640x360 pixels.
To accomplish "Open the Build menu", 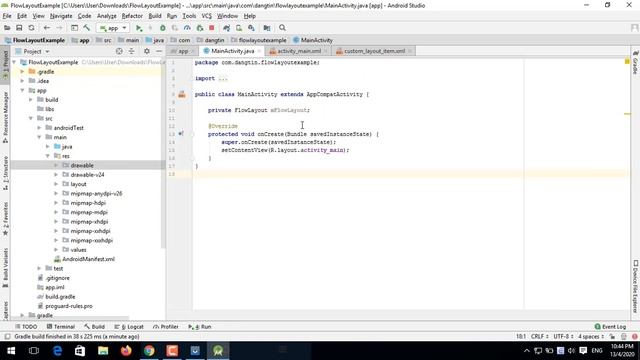I will pos(155,16).
